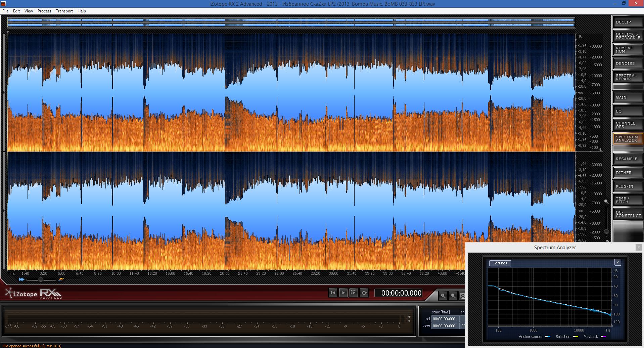The width and height of the screenshot is (644, 348).
Task: Click the Anchor sample color swatch
Action: click(548, 337)
